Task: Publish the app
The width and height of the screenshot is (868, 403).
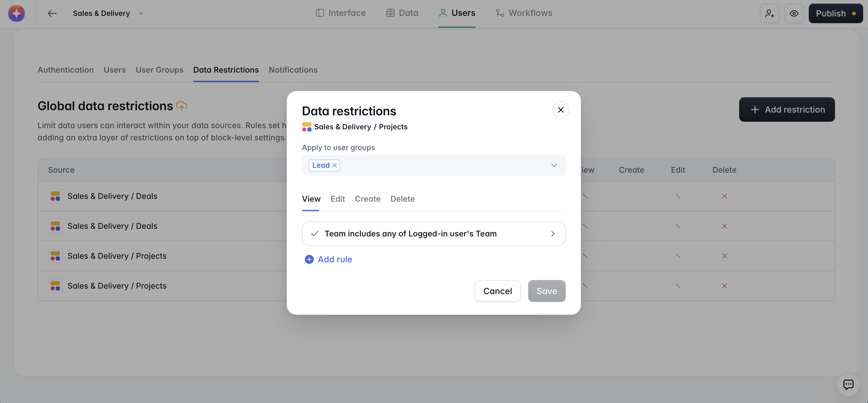Action: pyautogui.click(x=836, y=13)
